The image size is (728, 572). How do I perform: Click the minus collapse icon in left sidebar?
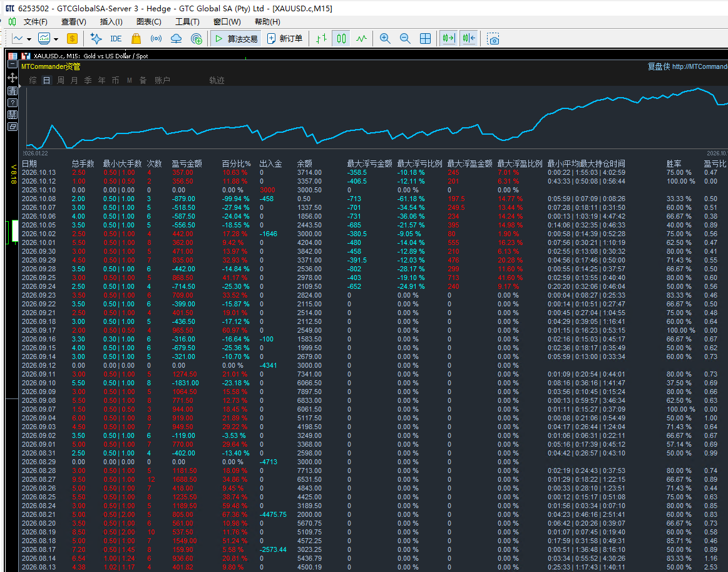click(x=13, y=64)
